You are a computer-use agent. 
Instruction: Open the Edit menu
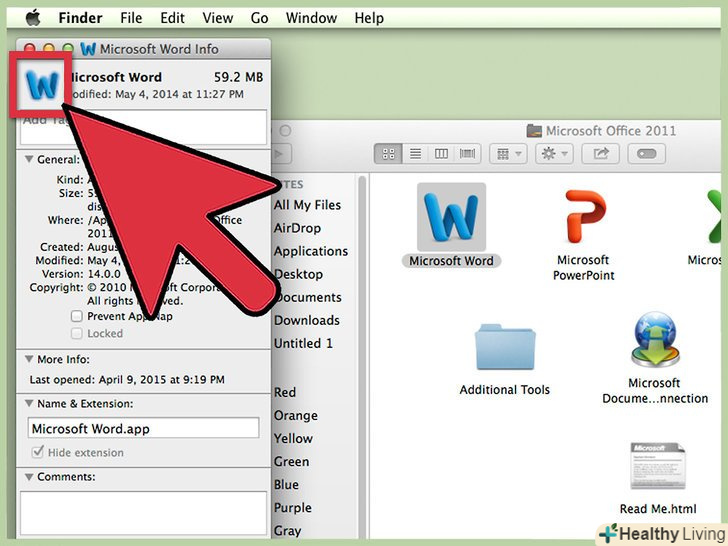pyautogui.click(x=172, y=18)
